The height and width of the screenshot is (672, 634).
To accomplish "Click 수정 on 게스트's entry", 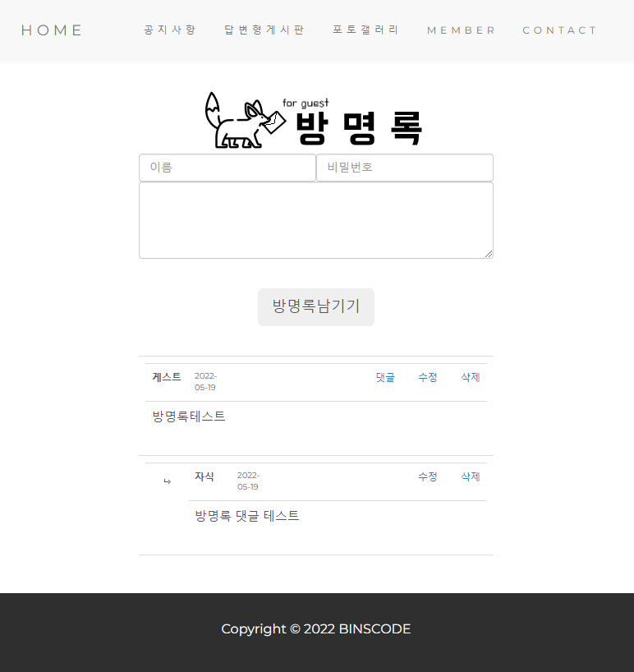I will [x=428, y=377].
